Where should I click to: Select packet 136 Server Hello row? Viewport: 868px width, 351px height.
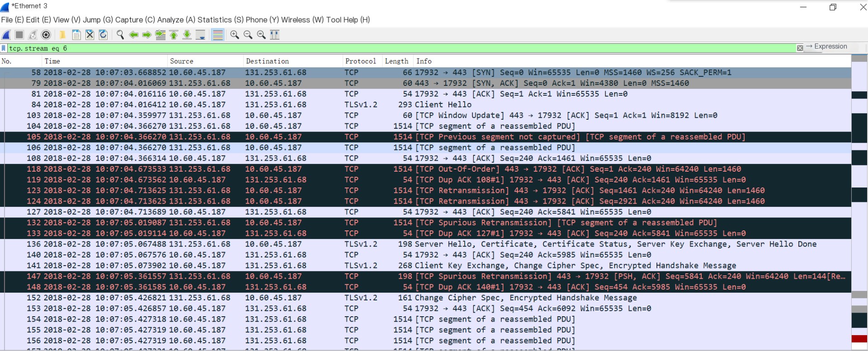(x=425, y=244)
